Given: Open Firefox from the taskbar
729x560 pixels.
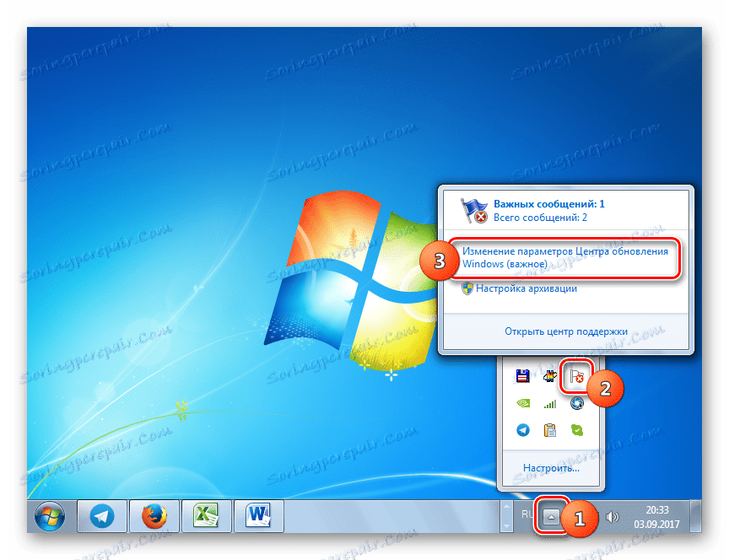Looking at the screenshot, I should tap(154, 516).
